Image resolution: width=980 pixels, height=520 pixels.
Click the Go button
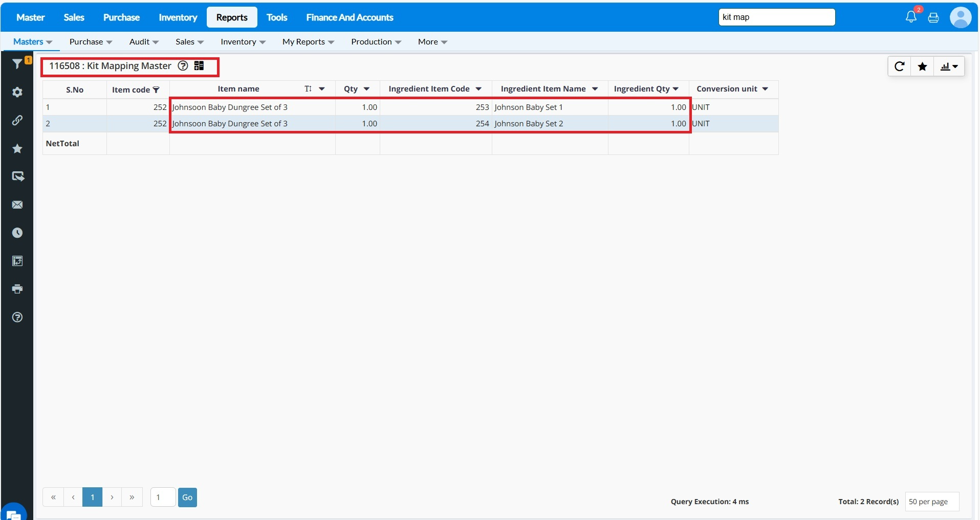tap(187, 498)
